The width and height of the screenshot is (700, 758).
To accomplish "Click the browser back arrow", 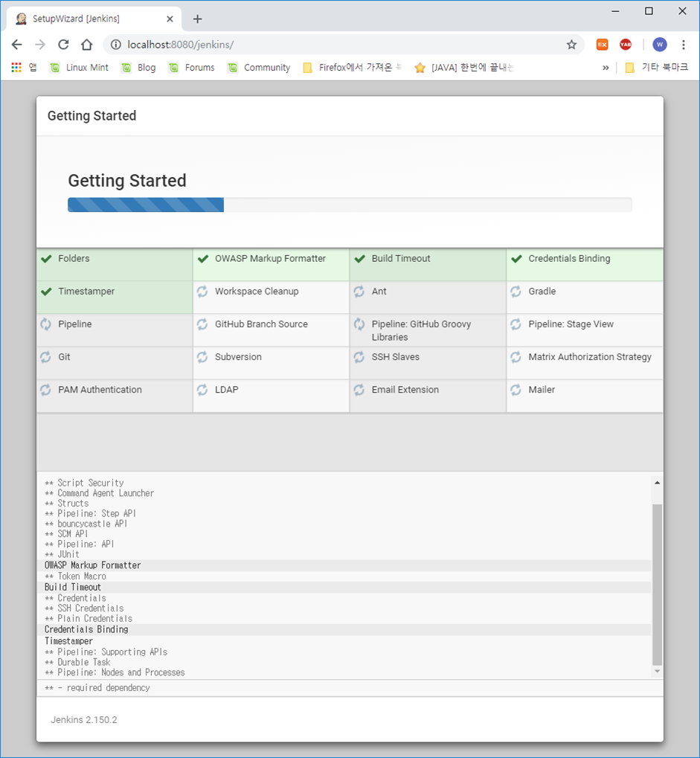I will (x=17, y=45).
